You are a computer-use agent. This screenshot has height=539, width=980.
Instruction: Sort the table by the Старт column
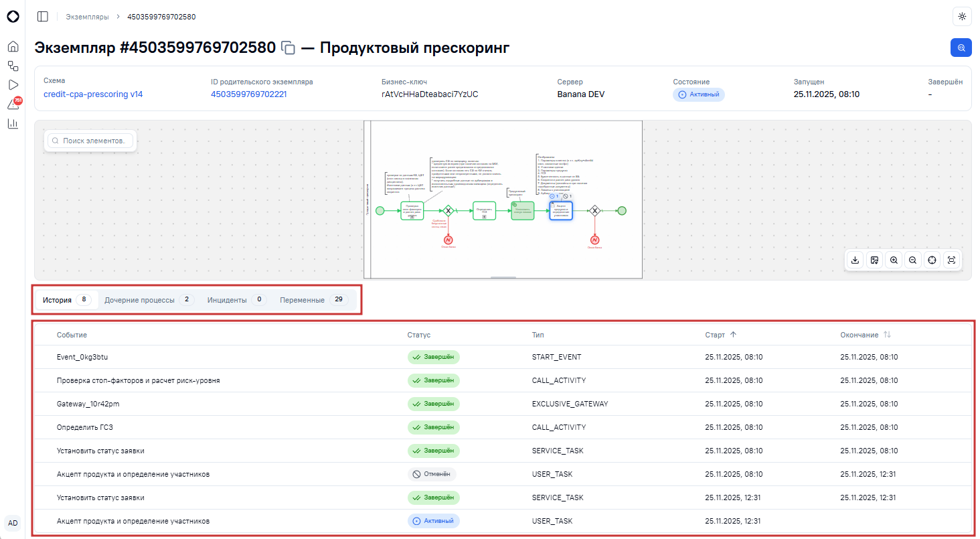(720, 335)
